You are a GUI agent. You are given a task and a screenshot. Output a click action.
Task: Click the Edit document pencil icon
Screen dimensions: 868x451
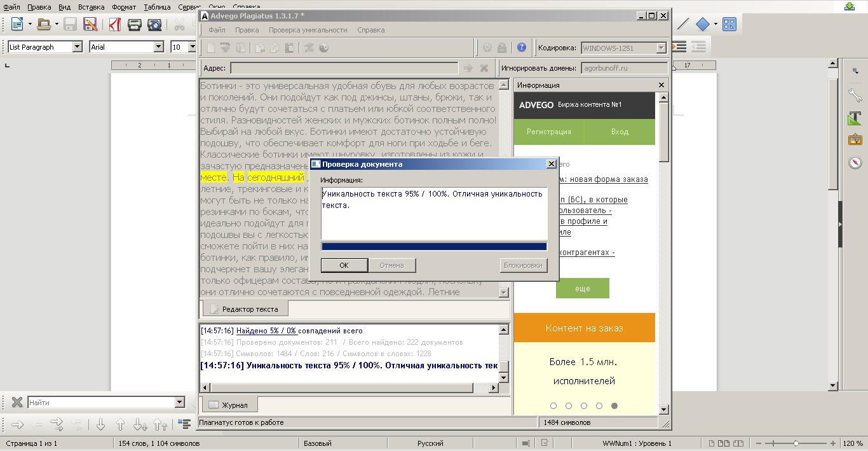(x=91, y=25)
